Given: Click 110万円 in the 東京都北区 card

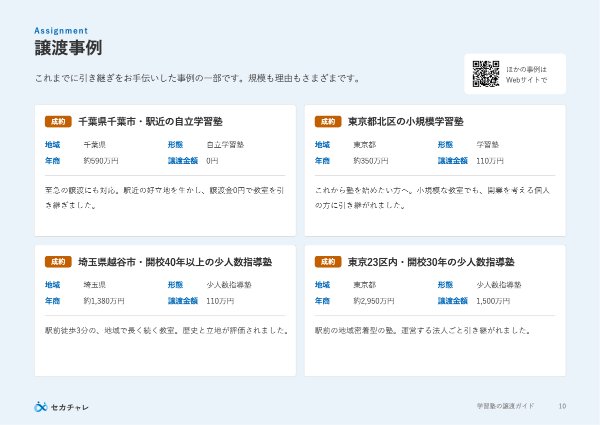Looking at the screenshot, I should point(490,161).
